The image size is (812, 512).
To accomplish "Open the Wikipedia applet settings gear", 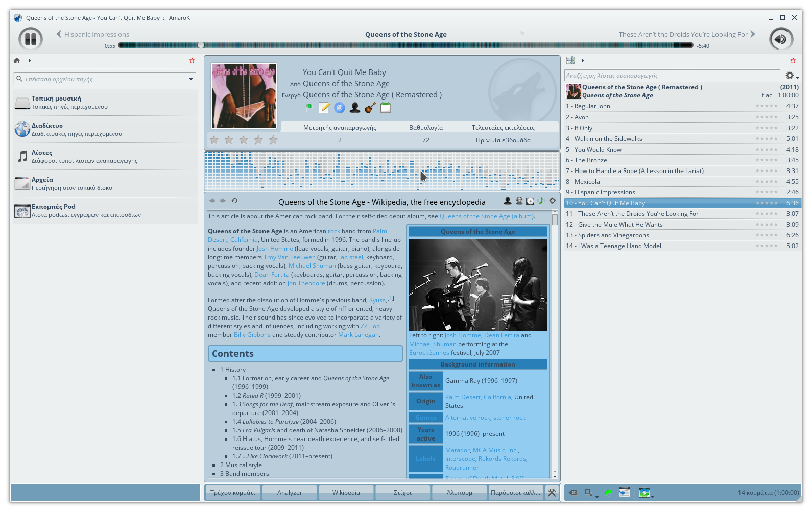I will click(552, 201).
